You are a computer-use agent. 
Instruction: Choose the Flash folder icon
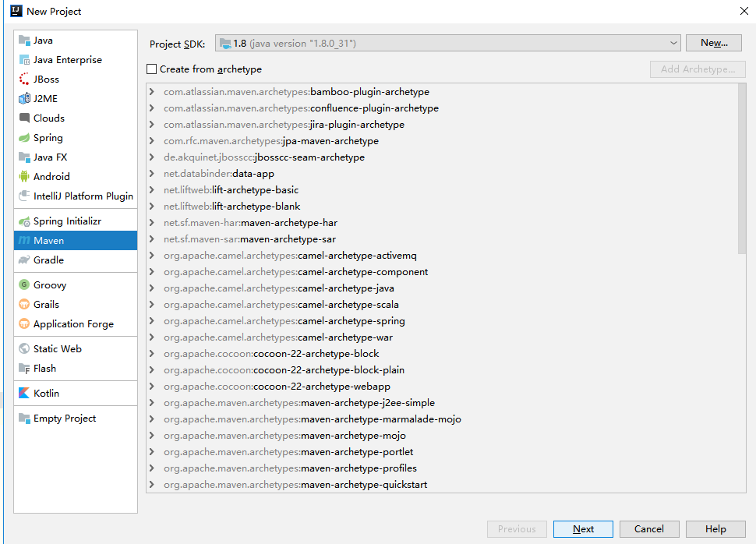[24, 369]
